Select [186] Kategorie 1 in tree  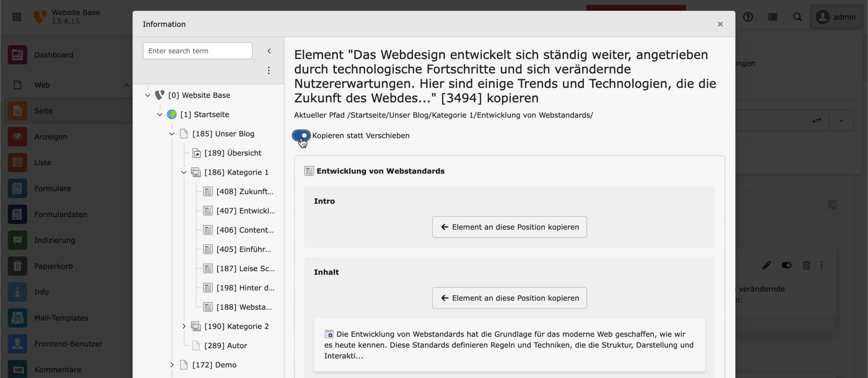[x=236, y=172]
